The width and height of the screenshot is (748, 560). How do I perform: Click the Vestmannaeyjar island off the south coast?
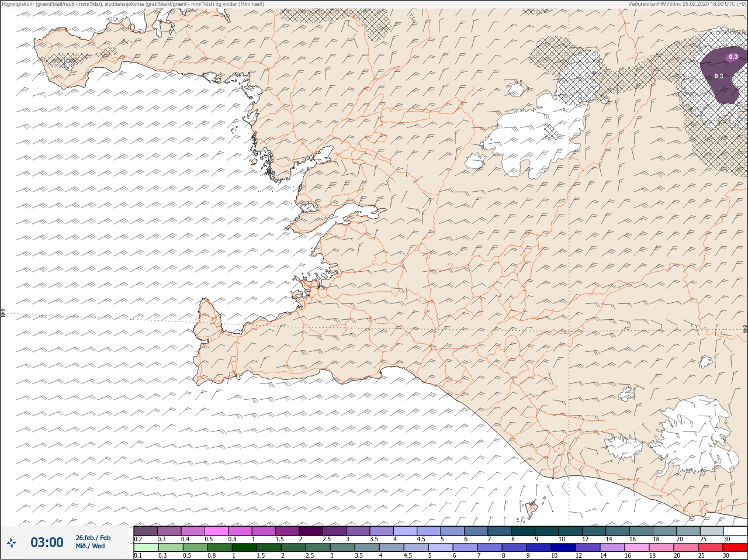(532, 509)
